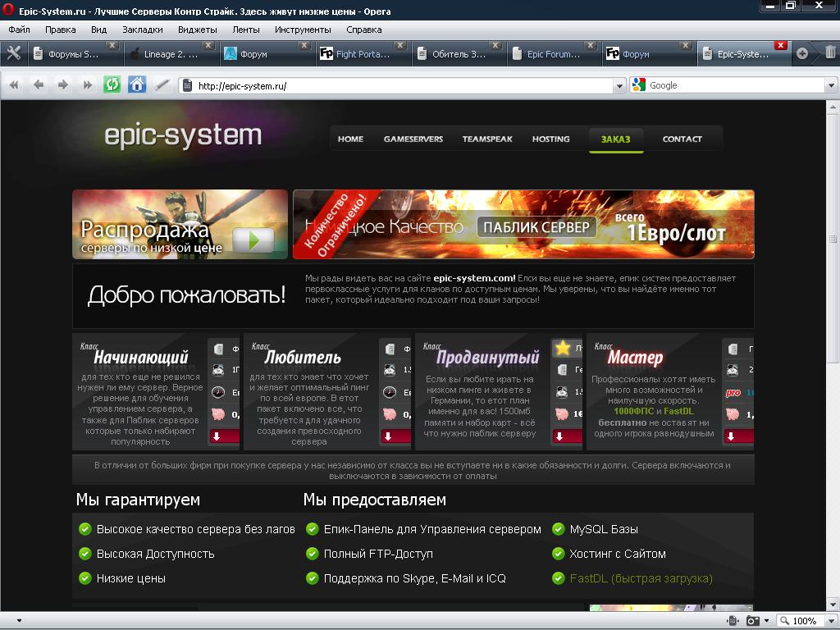This screenshot has width=840, height=630.
Task: Open the Opera panels wrench icon
Action: pyautogui.click(x=13, y=53)
